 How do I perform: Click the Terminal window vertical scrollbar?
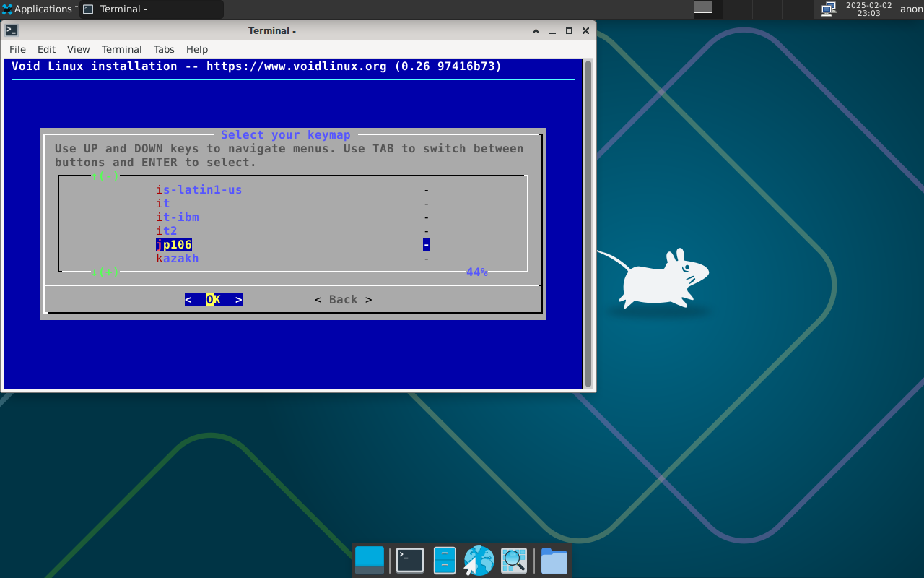point(588,224)
